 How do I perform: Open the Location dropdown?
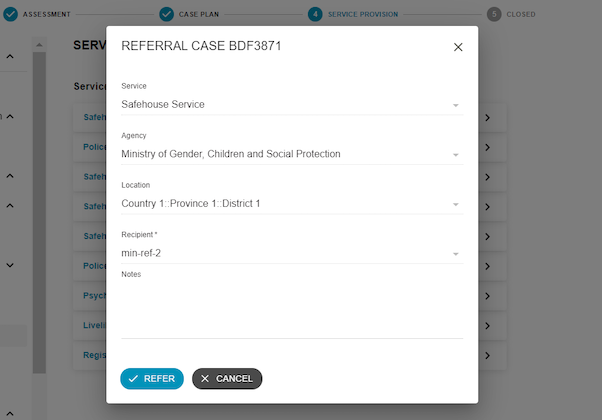point(292,203)
